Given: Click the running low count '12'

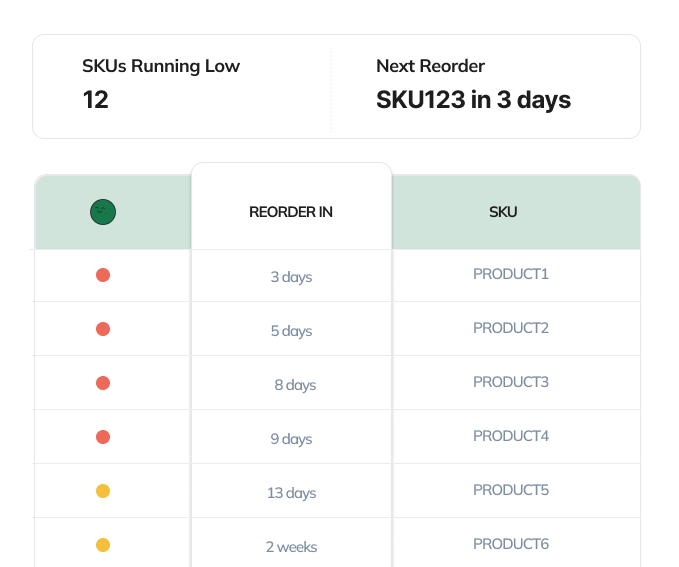Looking at the screenshot, I should (96, 100).
